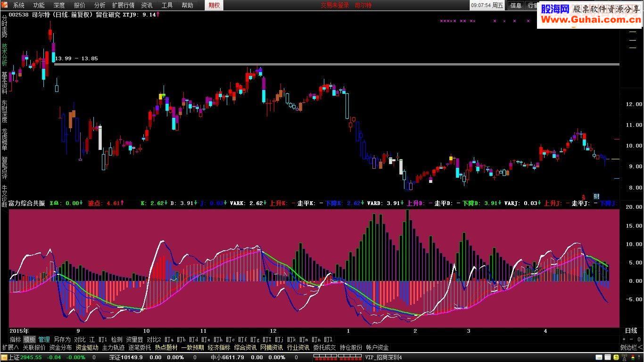Image resolution: width=644 pixels, height=362 pixels.
Task: Click the 上证 index icon in the status bar
Action: click(4, 357)
